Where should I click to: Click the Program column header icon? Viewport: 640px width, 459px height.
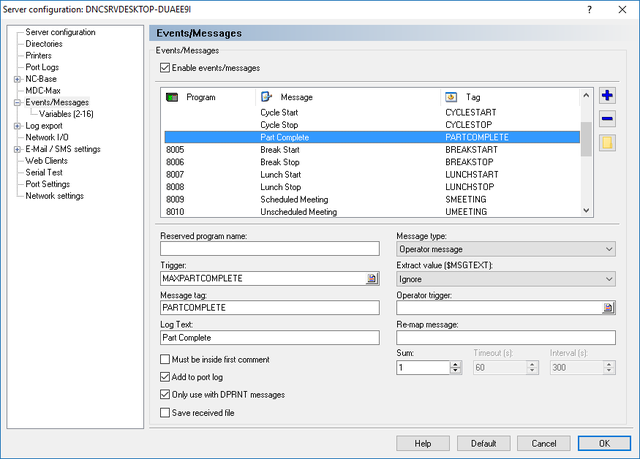(x=172, y=97)
